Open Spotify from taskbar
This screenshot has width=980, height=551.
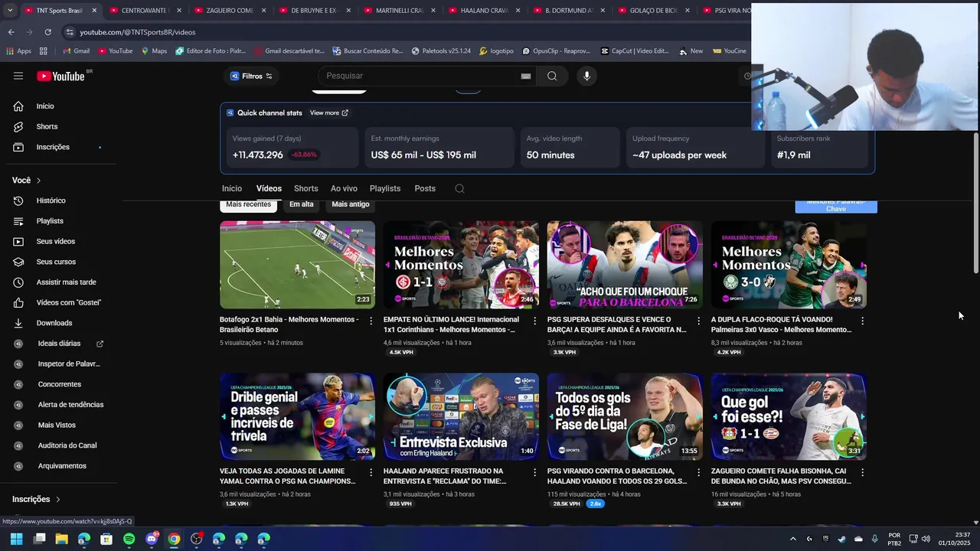pyautogui.click(x=129, y=539)
